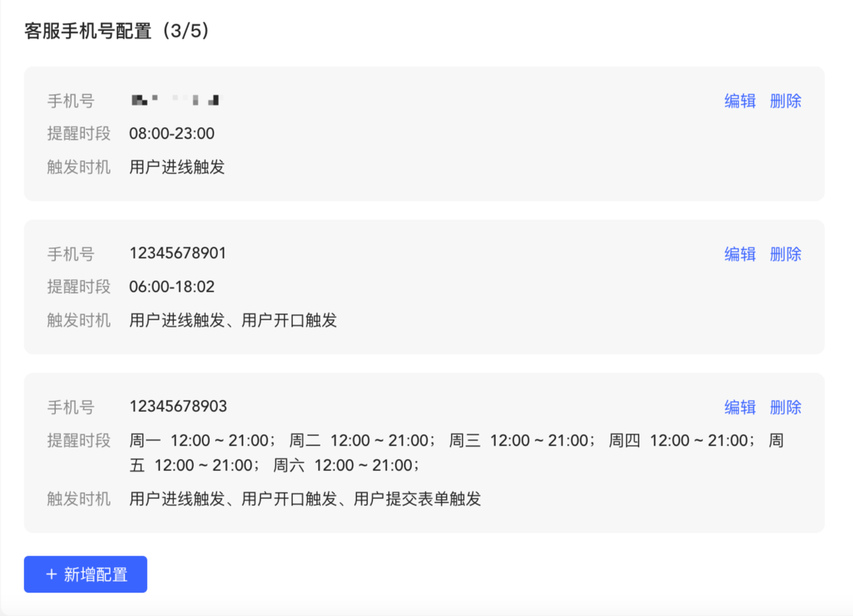Click reminder time 06:00-18:02
The width and height of the screenshot is (853, 616).
[171, 287]
